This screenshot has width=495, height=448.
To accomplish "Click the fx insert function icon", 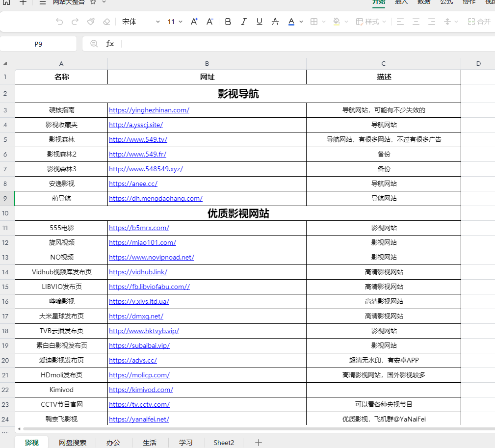I will tap(110, 44).
